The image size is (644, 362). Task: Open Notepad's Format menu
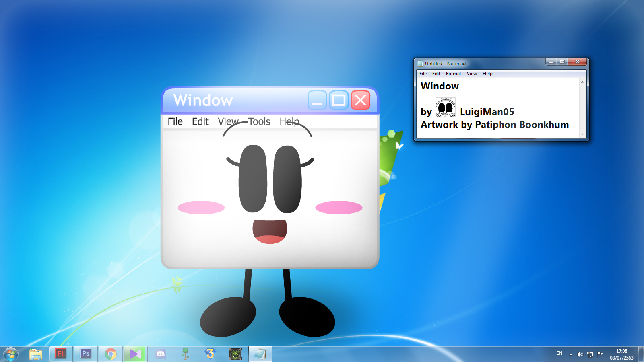pyautogui.click(x=454, y=74)
